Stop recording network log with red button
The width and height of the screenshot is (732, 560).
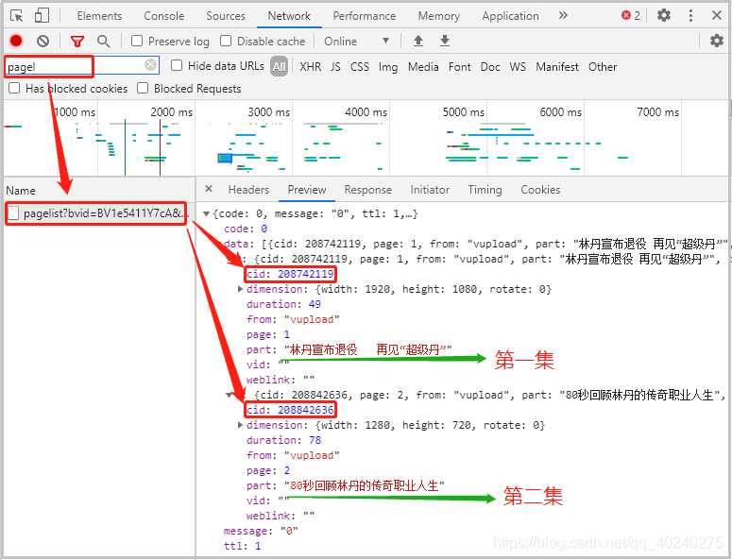[x=16, y=41]
